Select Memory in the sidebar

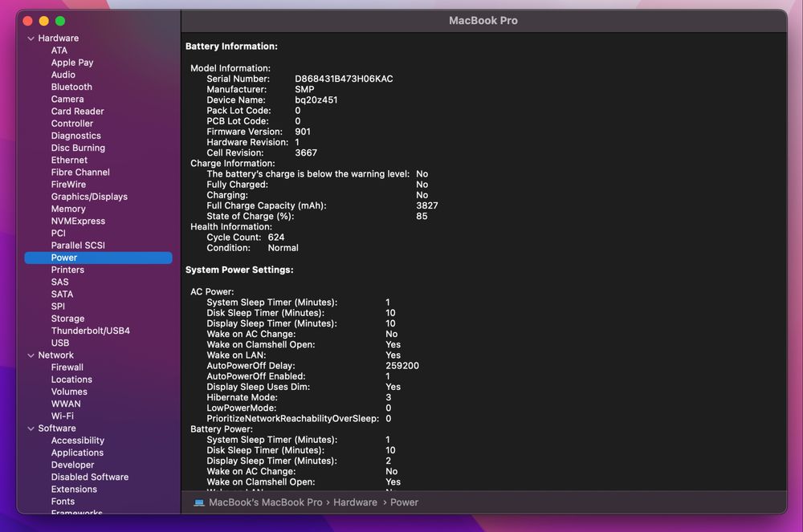coord(68,209)
